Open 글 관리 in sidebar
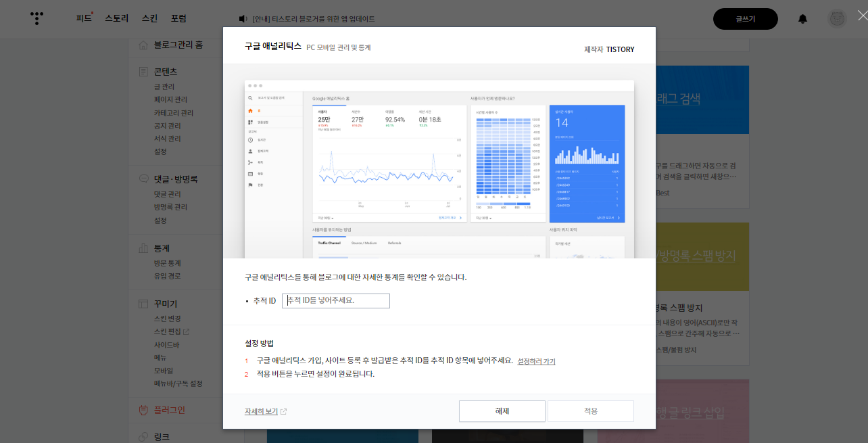This screenshot has width=868, height=443. coord(164,87)
